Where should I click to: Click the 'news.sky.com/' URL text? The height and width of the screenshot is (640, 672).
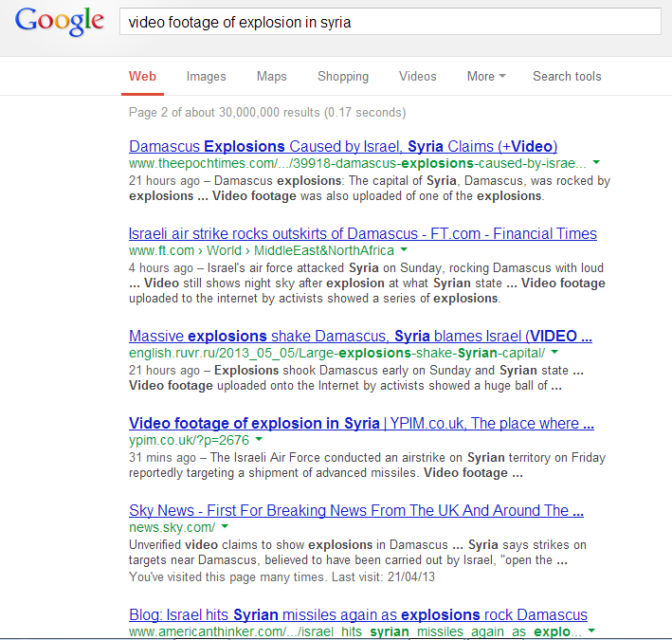pos(172,527)
